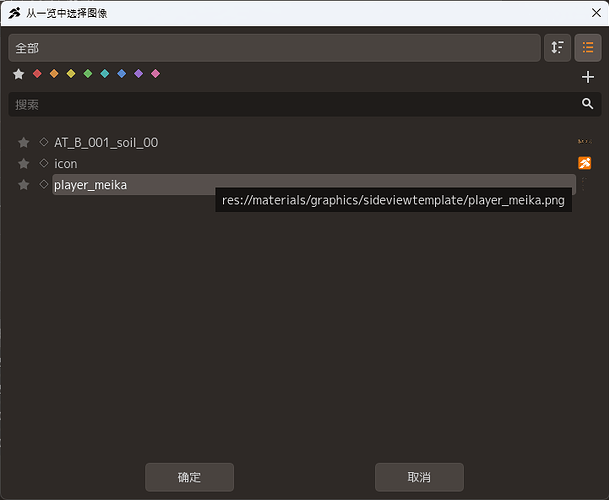Filter by red tag
This screenshot has width=609, height=500.
[x=37, y=73]
